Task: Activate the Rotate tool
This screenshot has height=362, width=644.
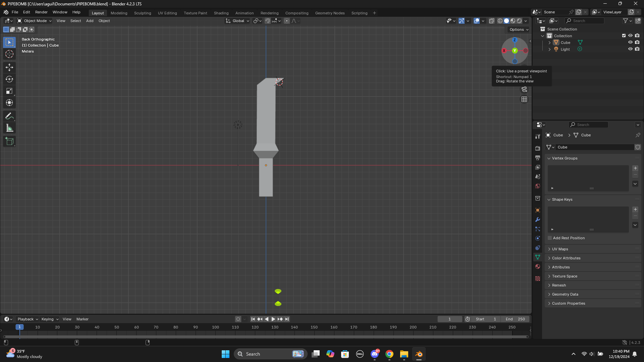Action: click(9, 79)
